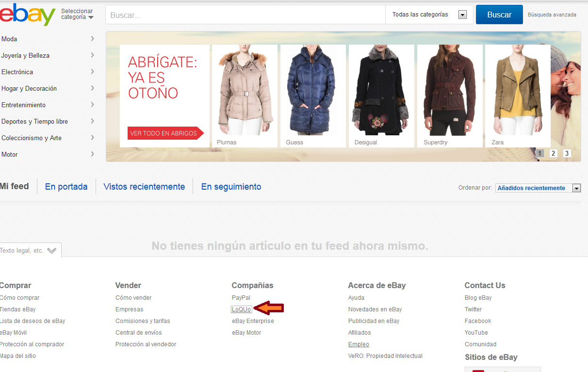Open Lista de deseos de eBay link
The image size is (588, 372).
[33, 321]
